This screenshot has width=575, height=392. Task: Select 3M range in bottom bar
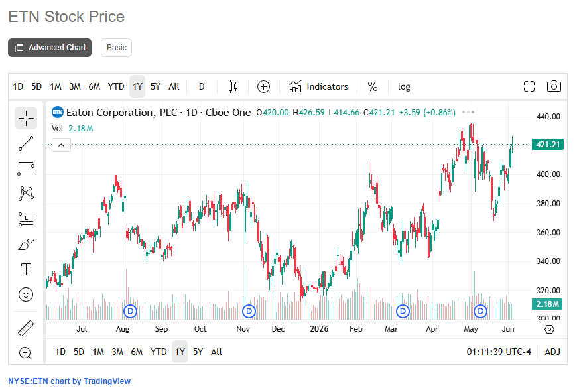(117, 352)
